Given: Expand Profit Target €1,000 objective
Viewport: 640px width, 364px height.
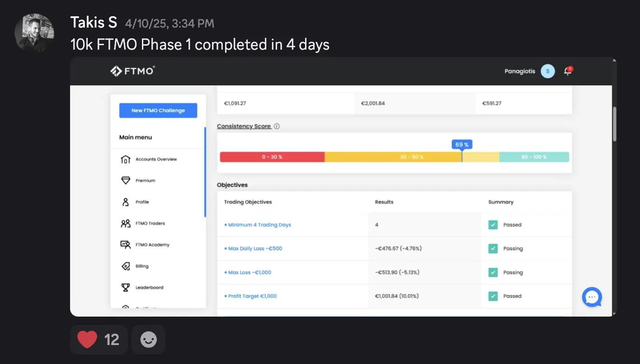Looking at the screenshot, I should pyautogui.click(x=250, y=296).
